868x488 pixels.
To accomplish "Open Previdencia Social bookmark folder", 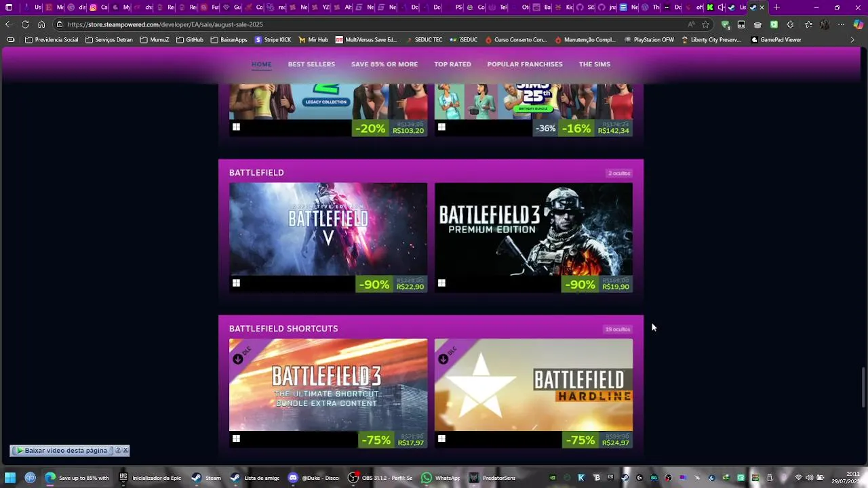I will 52,40.
